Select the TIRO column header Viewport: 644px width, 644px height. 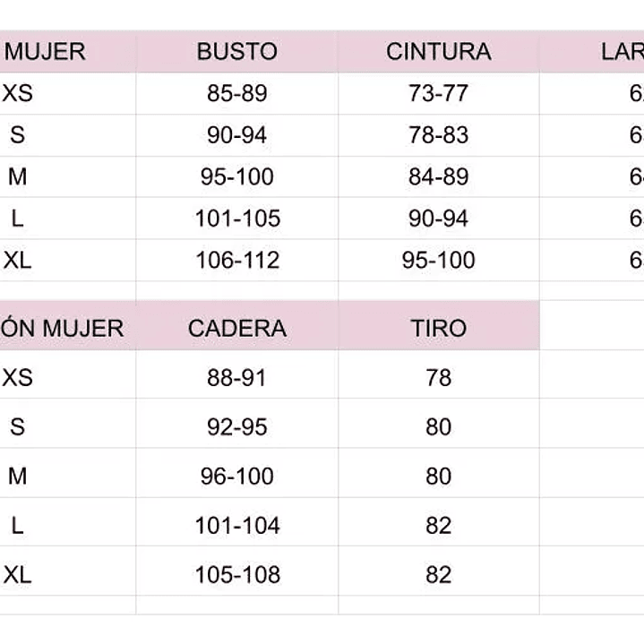tap(438, 328)
